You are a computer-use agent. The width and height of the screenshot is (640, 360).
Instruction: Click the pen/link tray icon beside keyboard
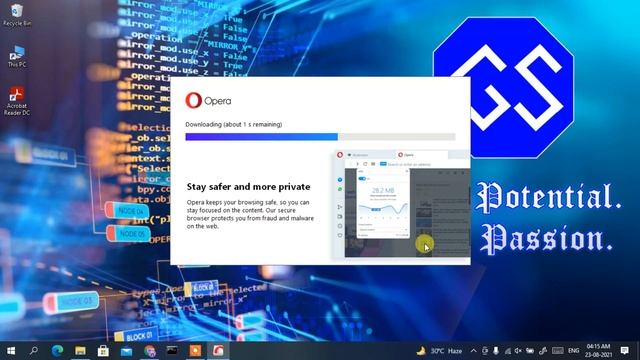[x=543, y=351]
